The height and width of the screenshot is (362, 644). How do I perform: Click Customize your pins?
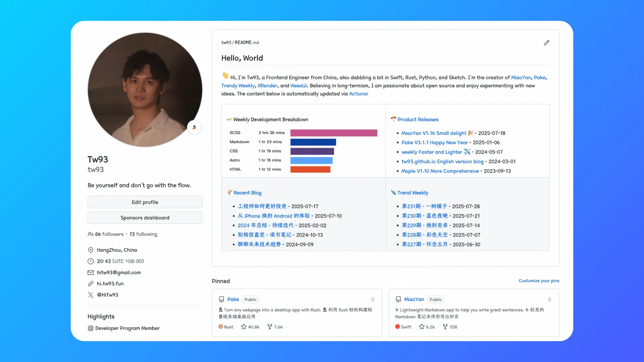point(539,281)
